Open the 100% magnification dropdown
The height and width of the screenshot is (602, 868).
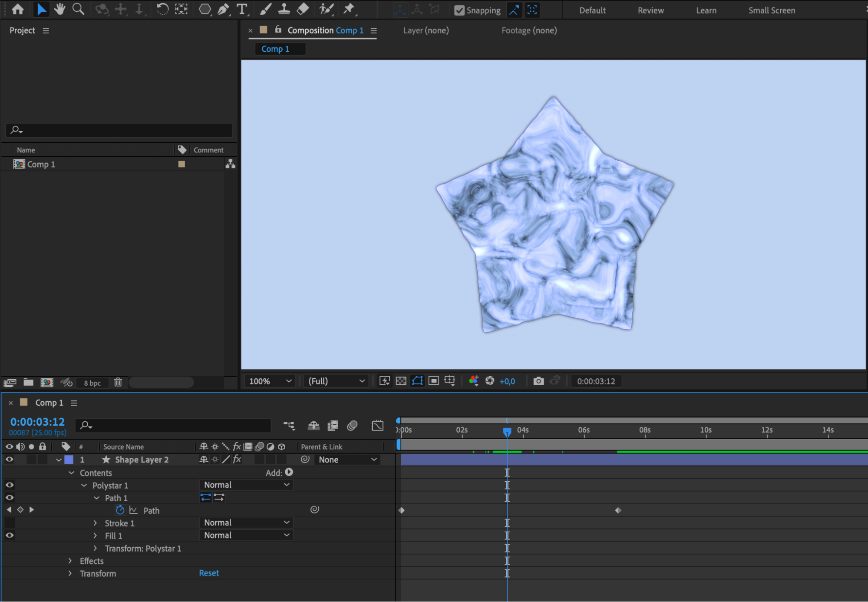(270, 381)
